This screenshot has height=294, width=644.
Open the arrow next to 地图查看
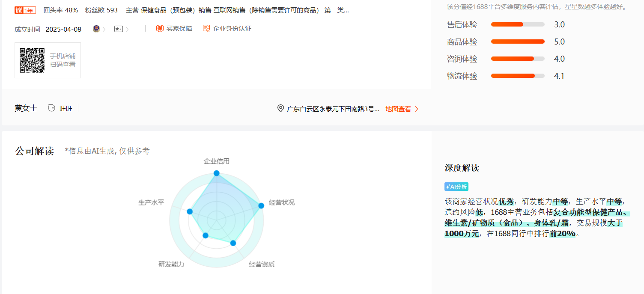pos(417,109)
